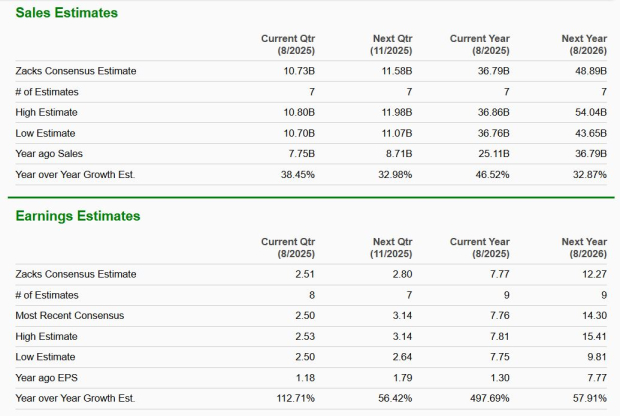Click Zacks Consensus Estimate row label under Sales
The width and height of the screenshot is (620, 416).
click(x=76, y=71)
